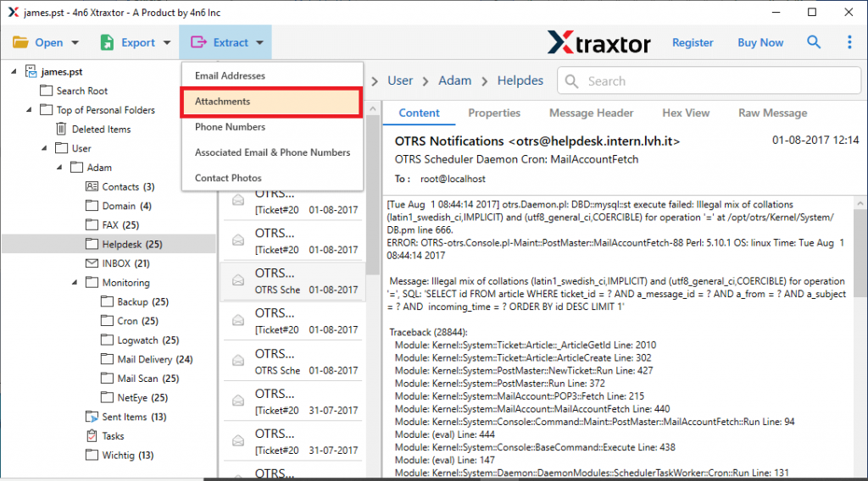The image size is (868, 481).
Task: Click the Tasks checklist icon
Action: (x=92, y=436)
